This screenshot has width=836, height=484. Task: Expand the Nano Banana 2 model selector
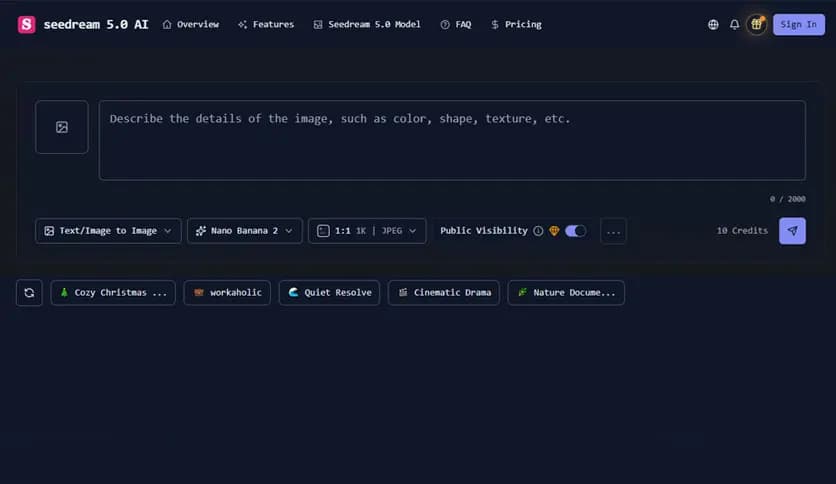(245, 231)
